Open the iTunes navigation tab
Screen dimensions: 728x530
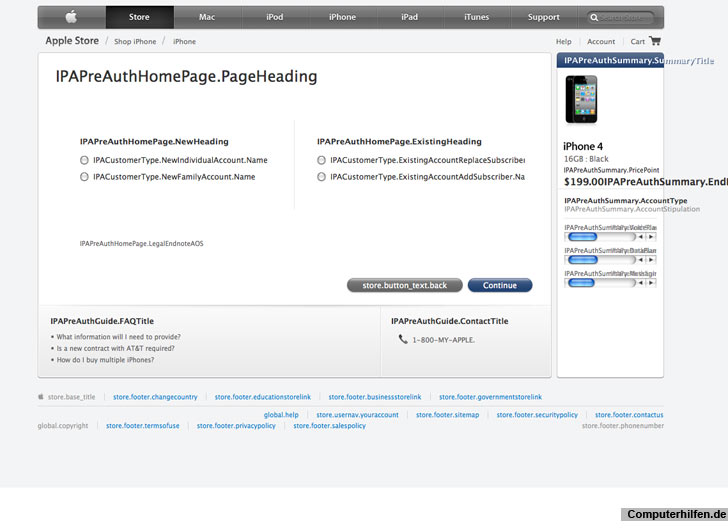[x=477, y=17]
